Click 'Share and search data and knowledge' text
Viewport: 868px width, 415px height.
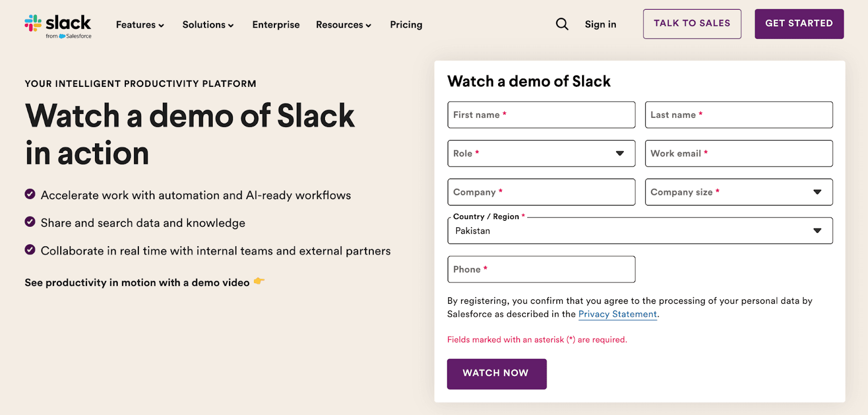click(x=143, y=223)
